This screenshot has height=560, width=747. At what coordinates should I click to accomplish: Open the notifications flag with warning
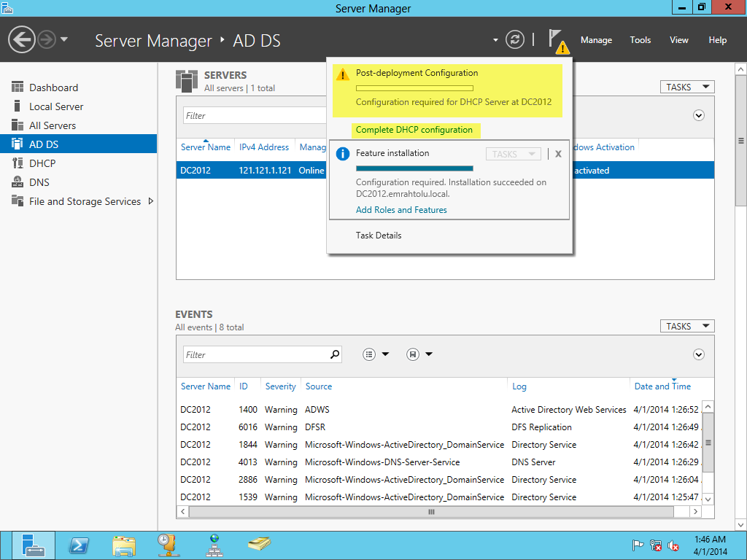click(x=558, y=41)
